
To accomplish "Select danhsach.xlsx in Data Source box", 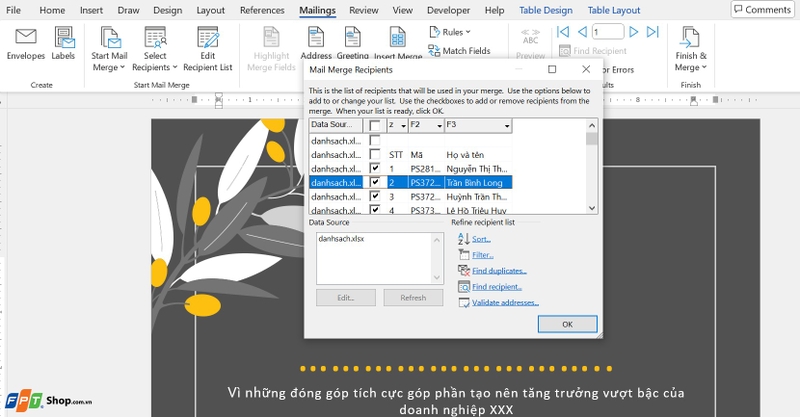I will tap(341, 238).
